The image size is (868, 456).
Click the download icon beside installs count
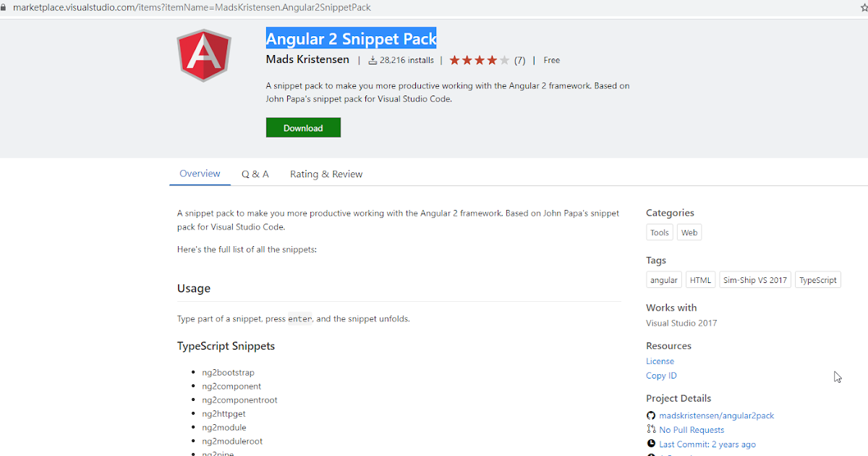[374, 60]
